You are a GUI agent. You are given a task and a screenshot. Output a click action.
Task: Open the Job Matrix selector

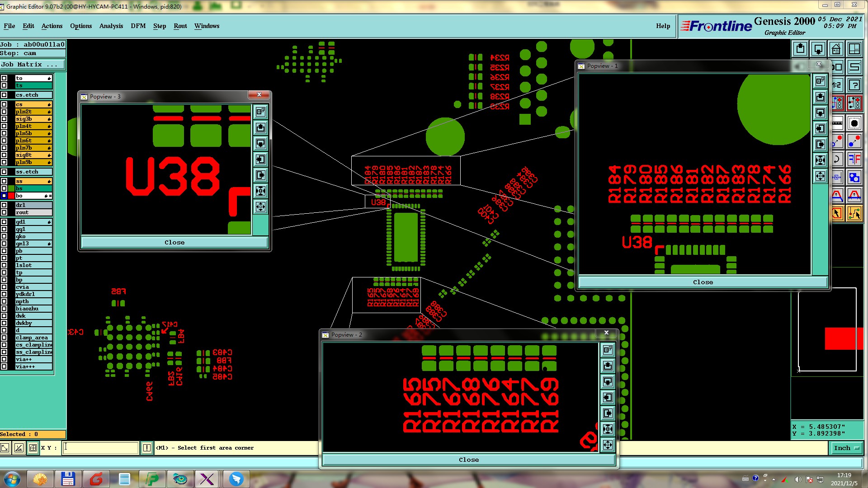32,65
